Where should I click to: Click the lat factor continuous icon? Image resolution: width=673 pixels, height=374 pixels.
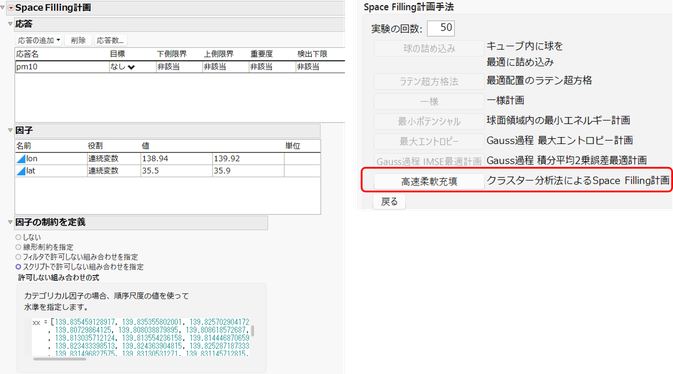coord(21,171)
